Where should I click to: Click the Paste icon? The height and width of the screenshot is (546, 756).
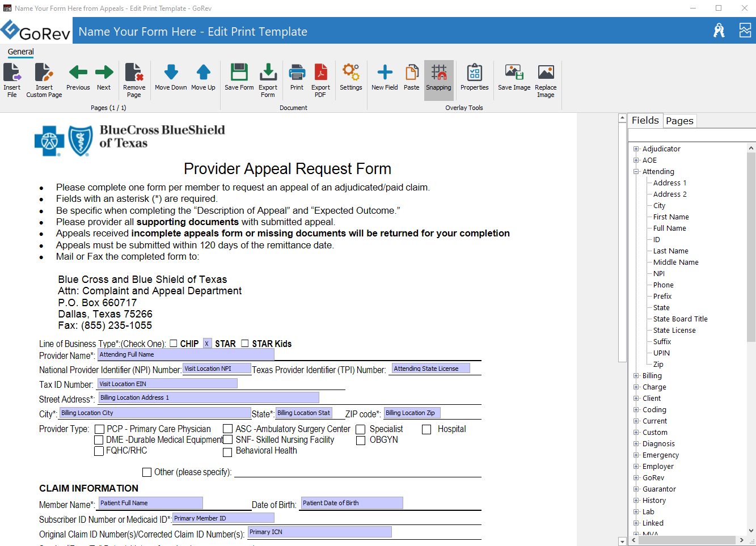412,77
